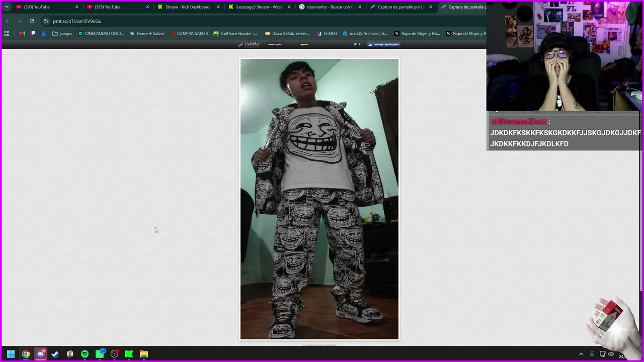Switch to the (393) YouTube tab
The width and height of the screenshot is (644, 362).
click(46, 7)
